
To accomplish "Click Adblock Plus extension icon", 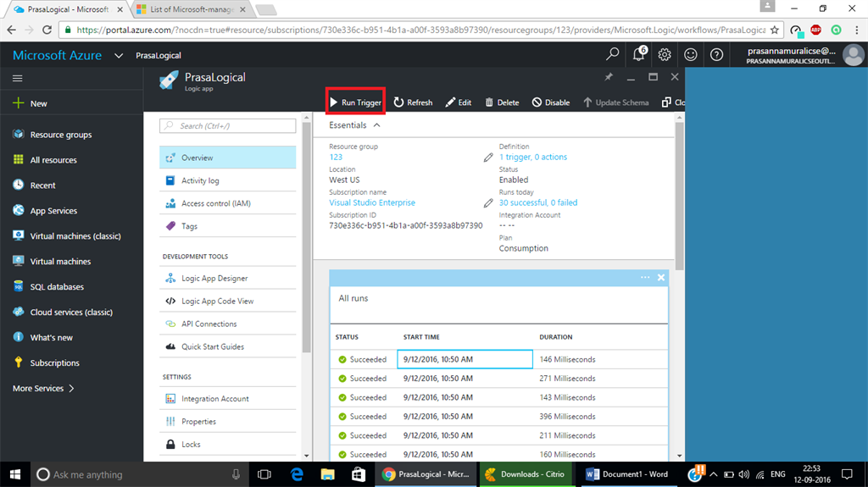I will pyautogui.click(x=815, y=30).
